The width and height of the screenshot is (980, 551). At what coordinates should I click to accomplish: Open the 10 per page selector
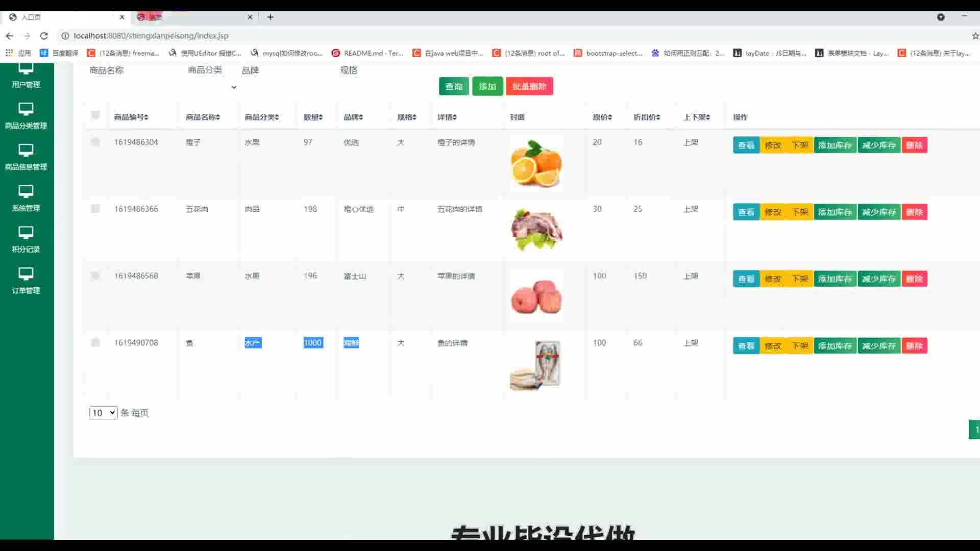point(103,413)
